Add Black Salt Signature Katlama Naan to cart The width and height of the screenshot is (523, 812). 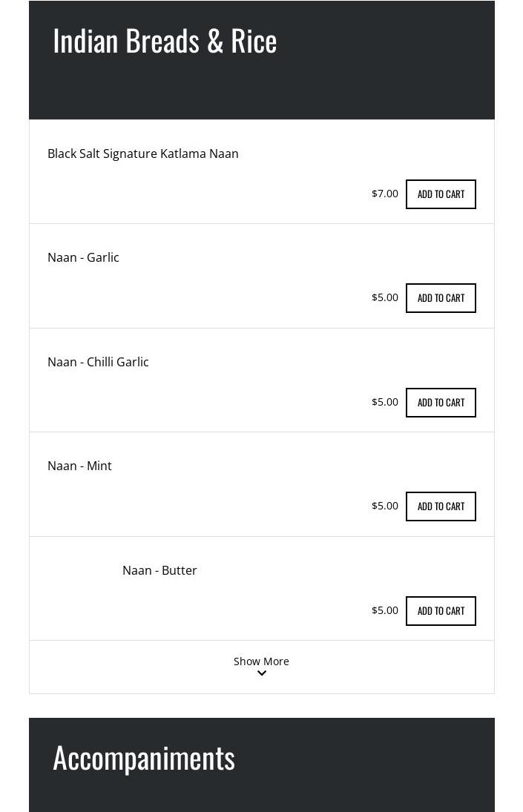tap(441, 194)
